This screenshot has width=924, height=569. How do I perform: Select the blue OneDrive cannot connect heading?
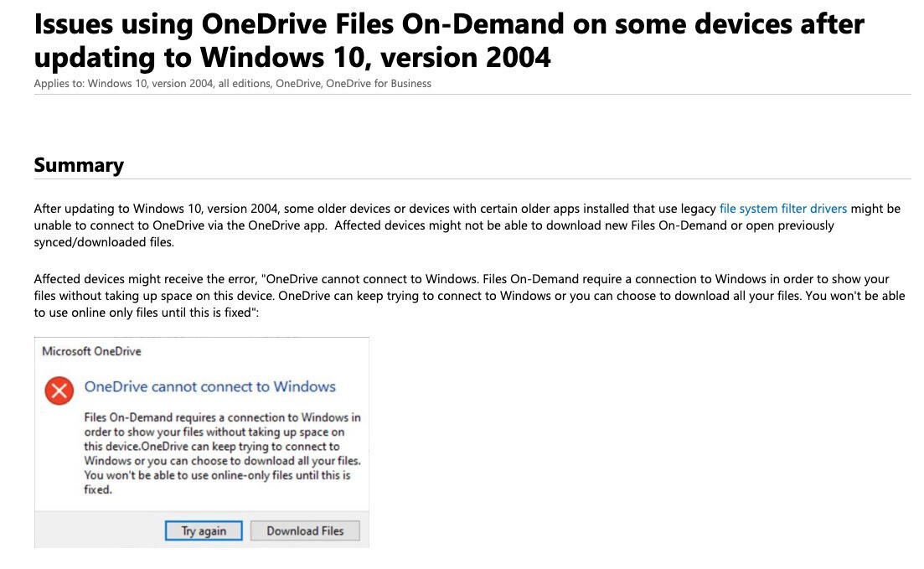pyautogui.click(x=209, y=386)
